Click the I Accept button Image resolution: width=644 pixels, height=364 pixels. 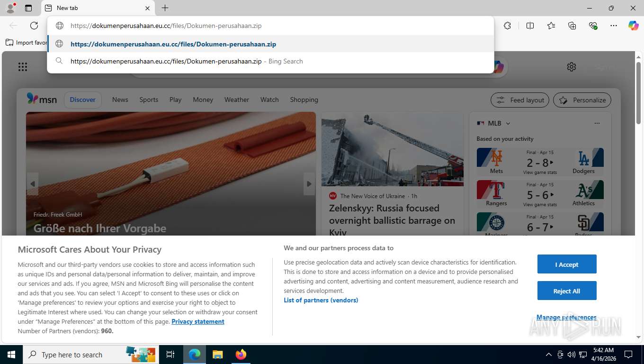click(567, 264)
